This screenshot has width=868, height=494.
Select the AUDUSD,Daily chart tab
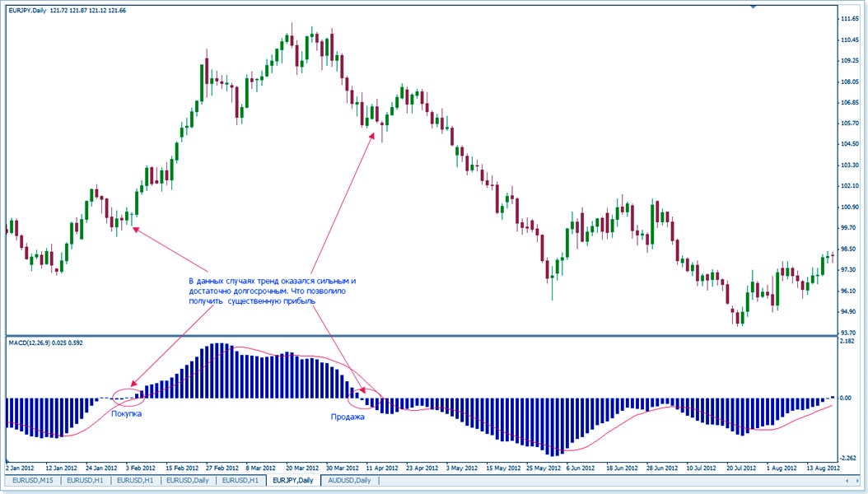click(x=350, y=480)
